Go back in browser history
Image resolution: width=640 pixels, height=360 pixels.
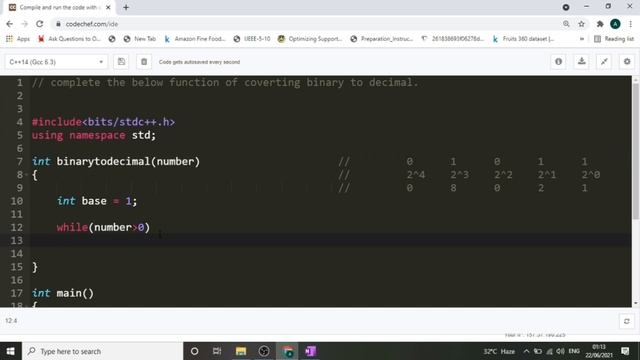pos(9,24)
